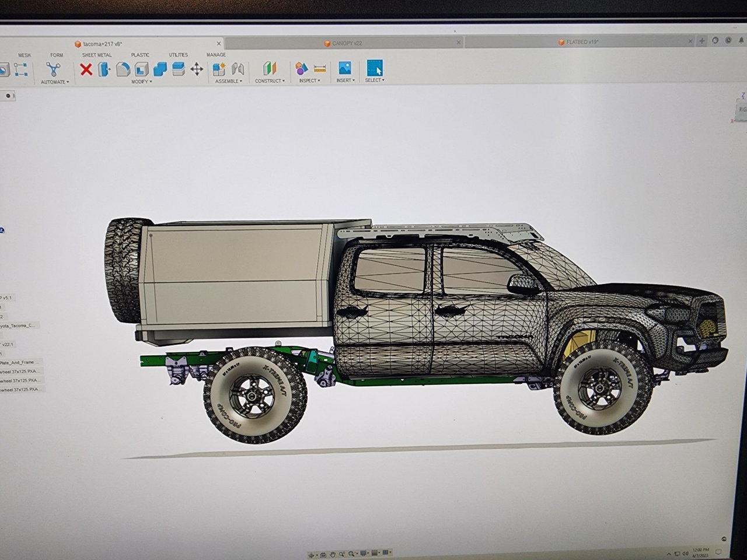Image resolution: width=747 pixels, height=560 pixels.
Task: Switch to the FORM ribbon tab
Action: click(x=57, y=55)
